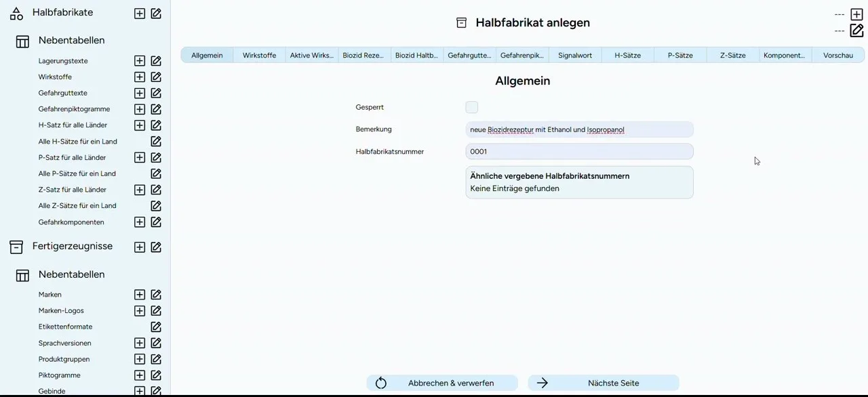Add a new Gefahrkomponenten entry
This screenshot has width=868, height=397.
(140, 222)
